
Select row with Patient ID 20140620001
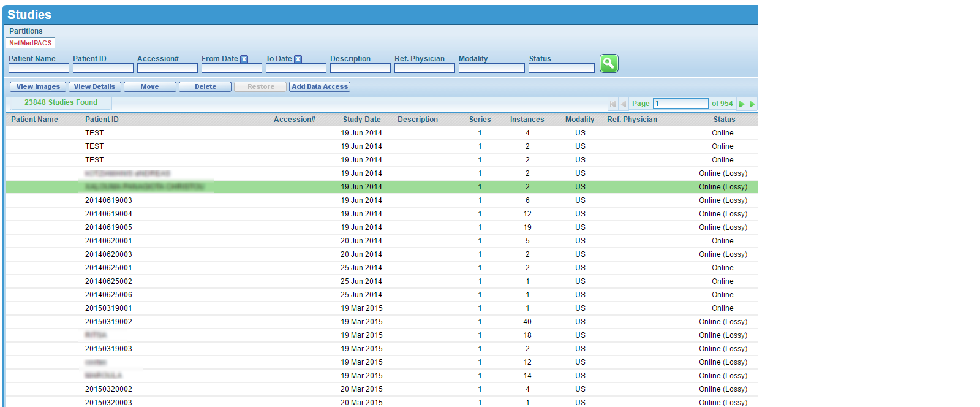click(382, 241)
